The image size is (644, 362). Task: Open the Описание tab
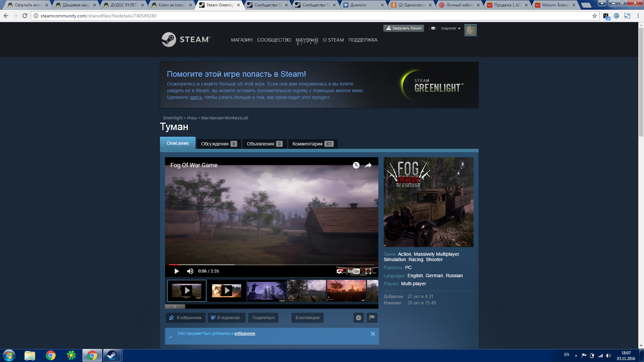[x=178, y=143]
